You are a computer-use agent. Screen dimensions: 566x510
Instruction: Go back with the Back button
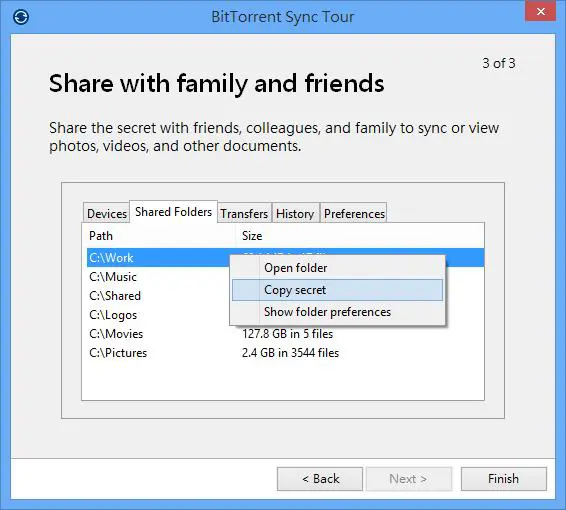[320, 479]
